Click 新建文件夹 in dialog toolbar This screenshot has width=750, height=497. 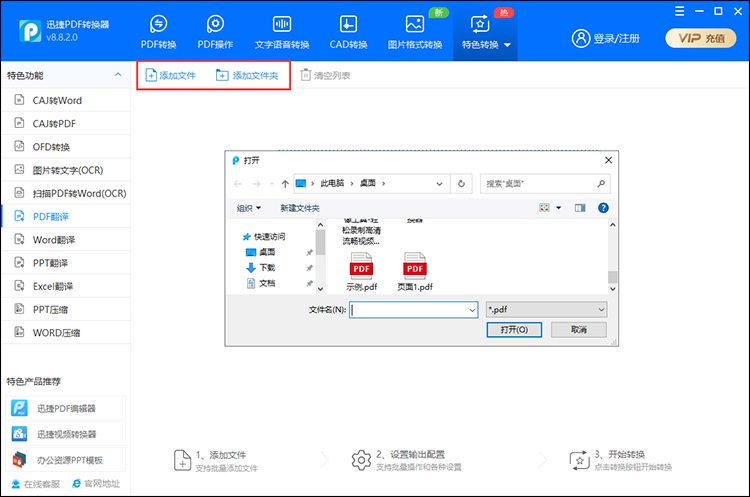[300, 208]
